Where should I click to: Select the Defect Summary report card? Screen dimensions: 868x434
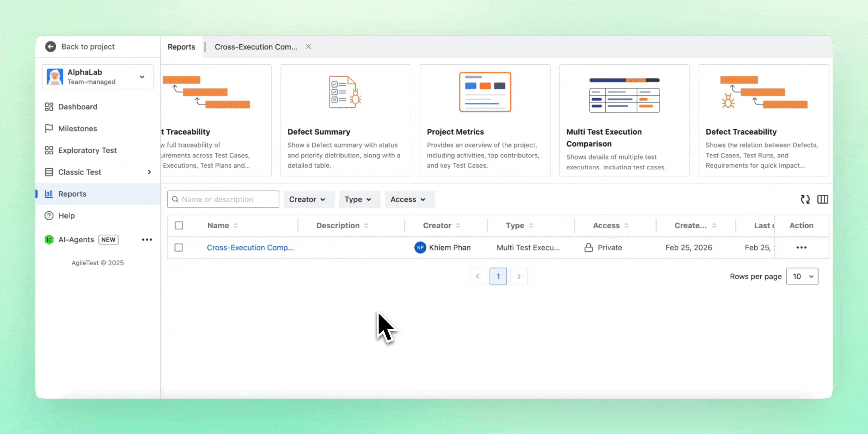click(346, 120)
